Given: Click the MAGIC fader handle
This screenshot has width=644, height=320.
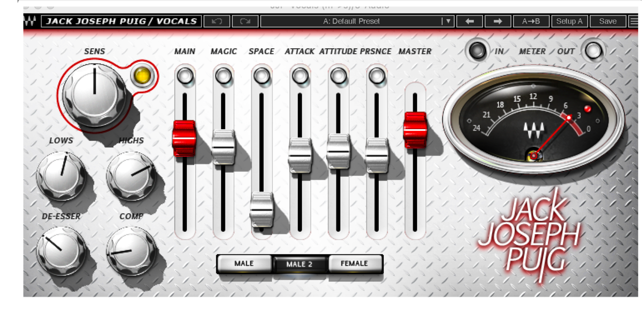Looking at the screenshot, I should [x=223, y=147].
